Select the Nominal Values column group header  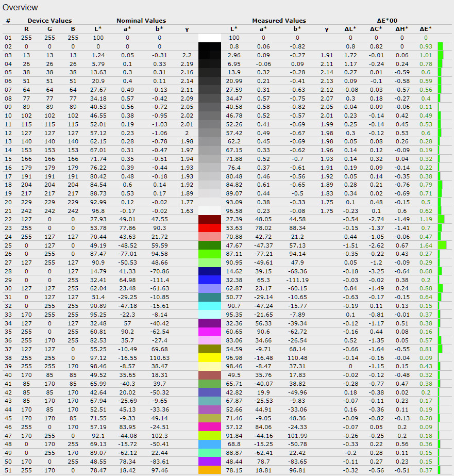point(141,21)
